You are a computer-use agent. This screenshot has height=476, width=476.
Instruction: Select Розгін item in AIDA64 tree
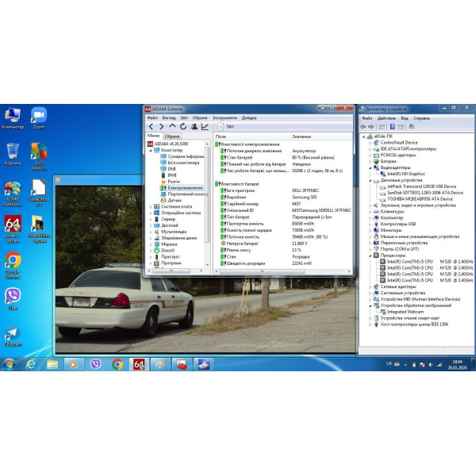[x=170, y=182]
